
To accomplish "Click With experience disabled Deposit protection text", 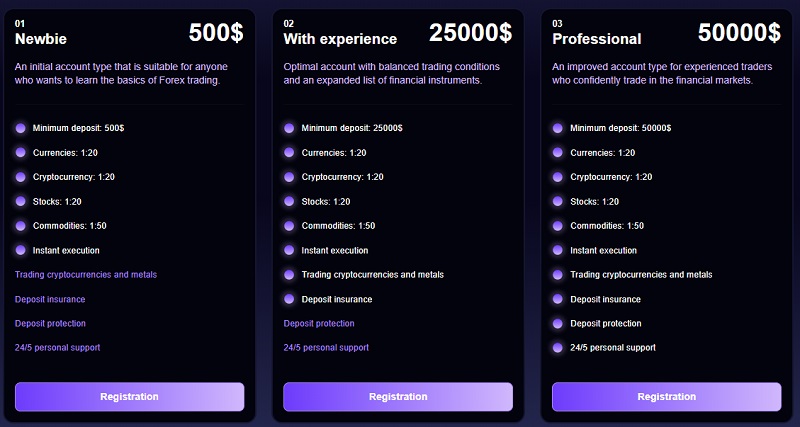I will pos(319,323).
